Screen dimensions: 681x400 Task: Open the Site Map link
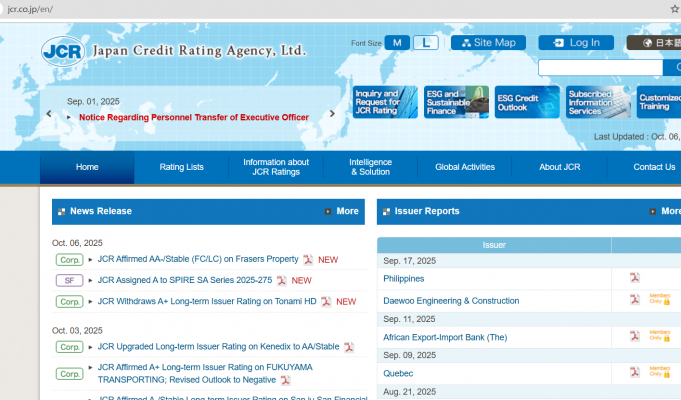[x=488, y=43]
